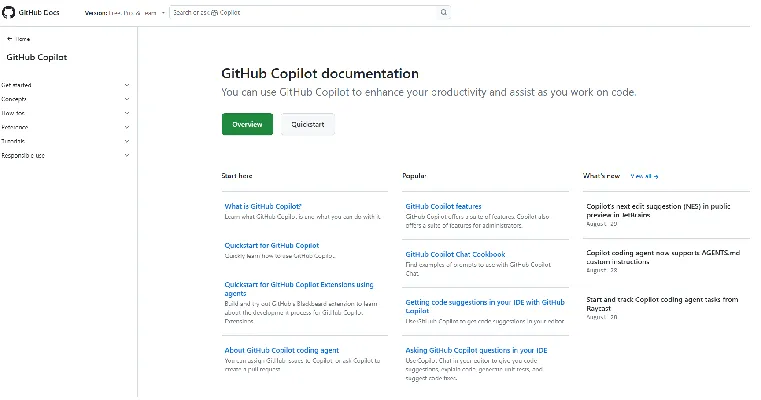Expand the Get started sidebar section
761x400 pixels.
(66, 85)
